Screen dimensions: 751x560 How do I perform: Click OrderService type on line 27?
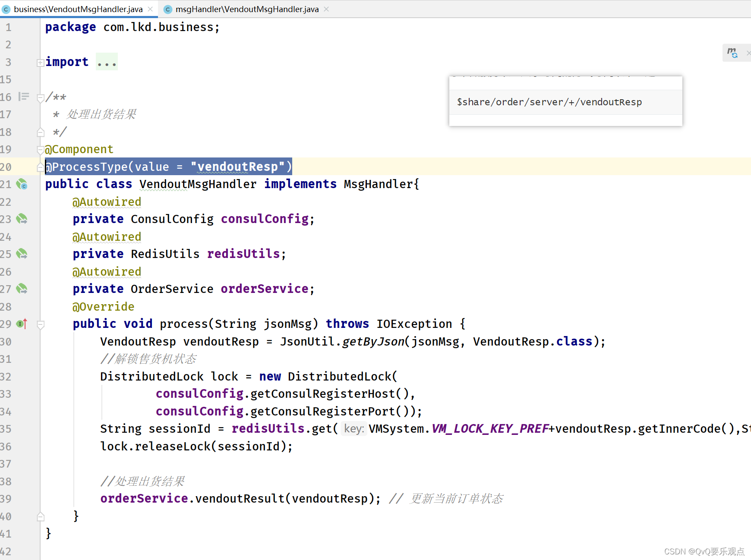(172, 289)
